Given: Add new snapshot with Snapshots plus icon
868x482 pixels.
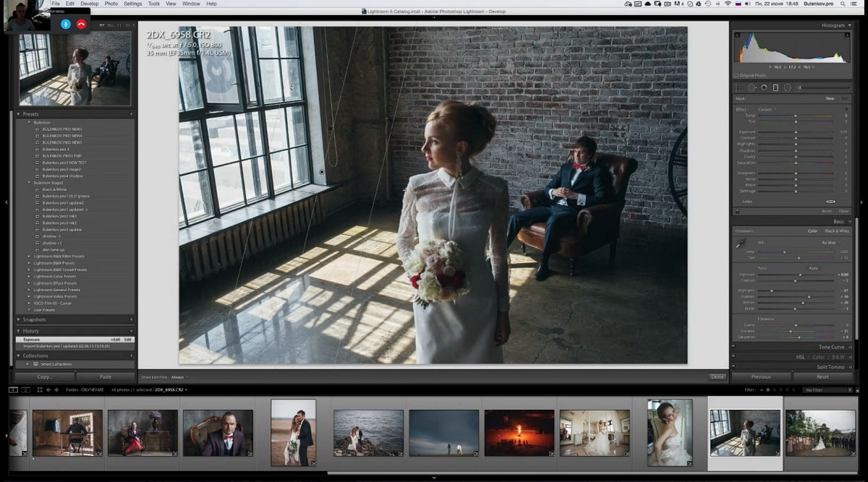Looking at the screenshot, I should [131, 319].
